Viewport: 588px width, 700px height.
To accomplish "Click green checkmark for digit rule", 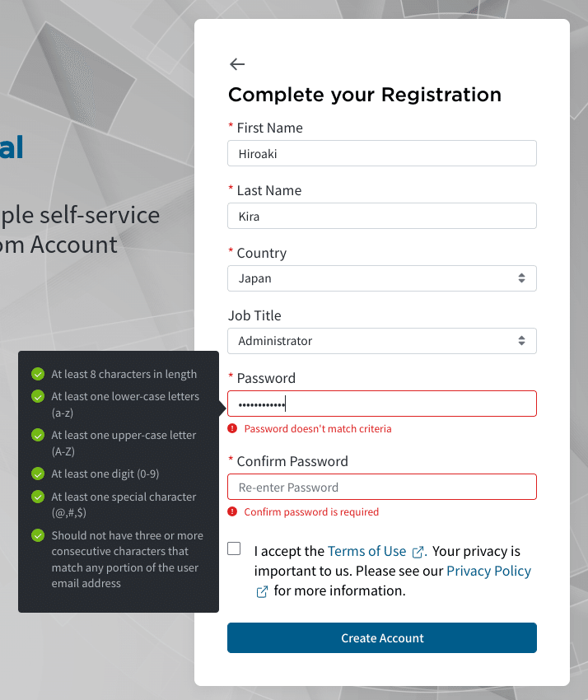I will click(x=38, y=474).
